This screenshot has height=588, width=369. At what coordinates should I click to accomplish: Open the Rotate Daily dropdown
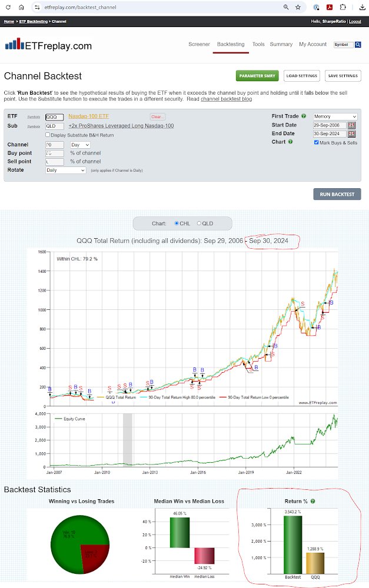(x=66, y=171)
